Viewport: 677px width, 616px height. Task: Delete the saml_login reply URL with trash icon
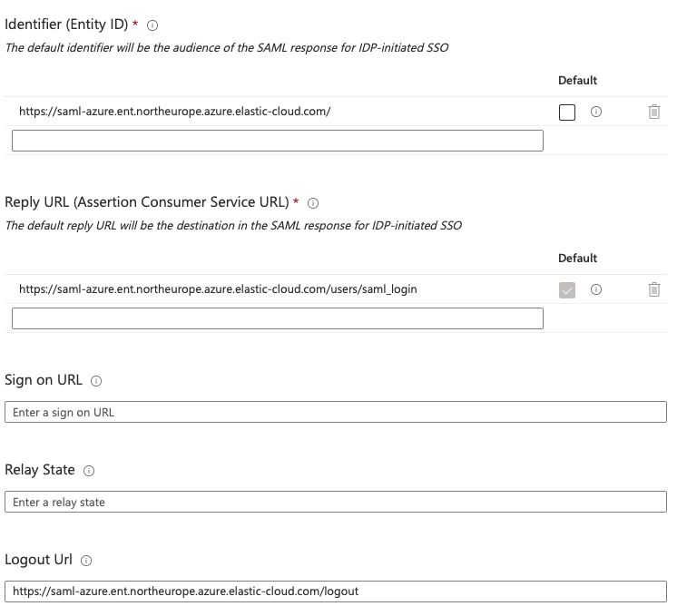(653, 289)
